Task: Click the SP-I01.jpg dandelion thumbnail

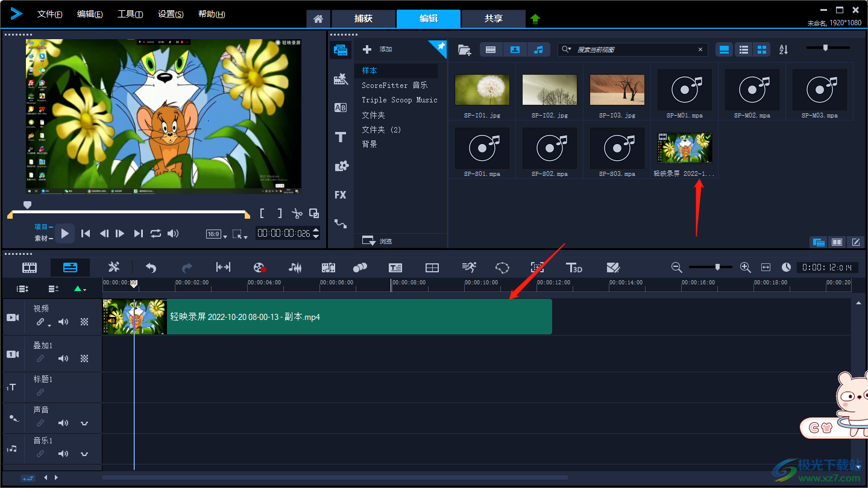Action: [482, 90]
